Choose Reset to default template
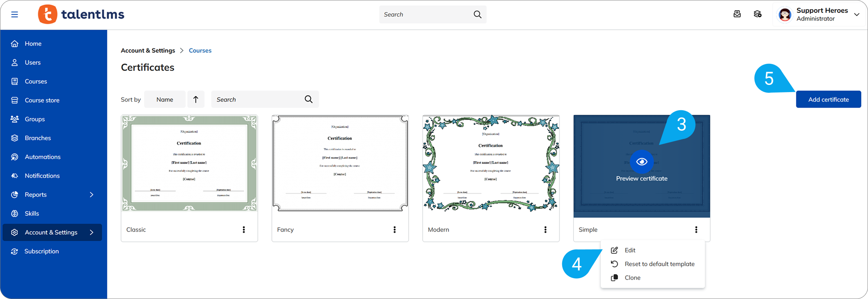 click(659, 264)
